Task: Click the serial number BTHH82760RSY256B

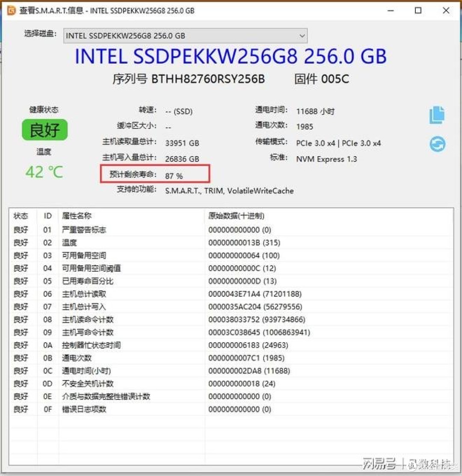Action: [x=208, y=79]
